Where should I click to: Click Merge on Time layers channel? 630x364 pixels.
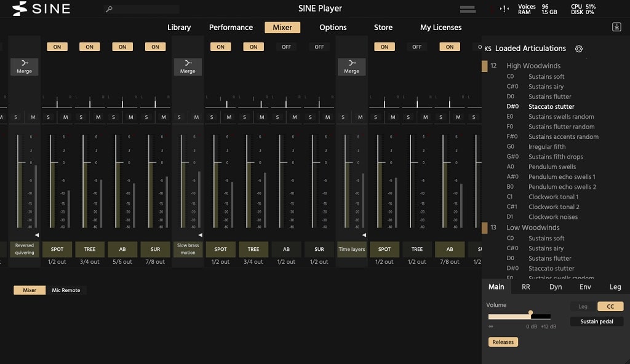tap(351, 66)
